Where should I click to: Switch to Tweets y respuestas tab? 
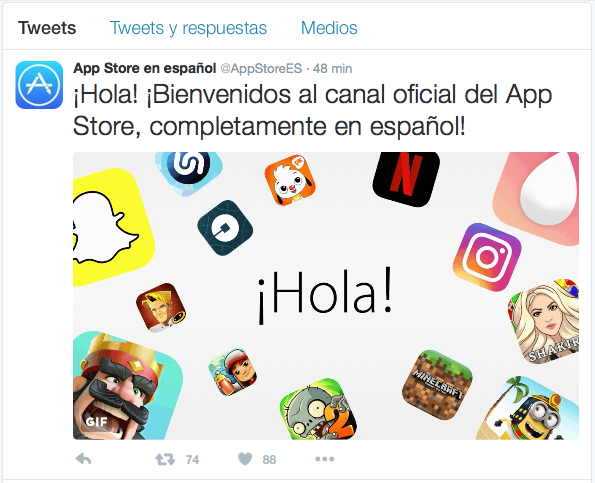[x=188, y=28]
